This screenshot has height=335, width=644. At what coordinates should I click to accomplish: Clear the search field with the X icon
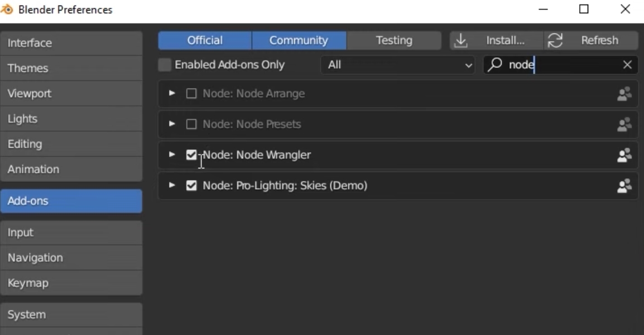pos(627,65)
